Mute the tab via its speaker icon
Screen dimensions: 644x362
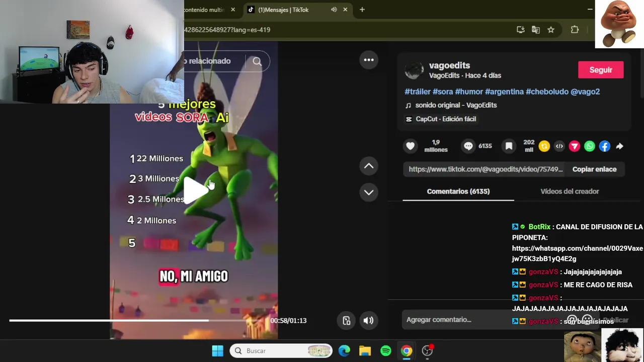(334, 10)
